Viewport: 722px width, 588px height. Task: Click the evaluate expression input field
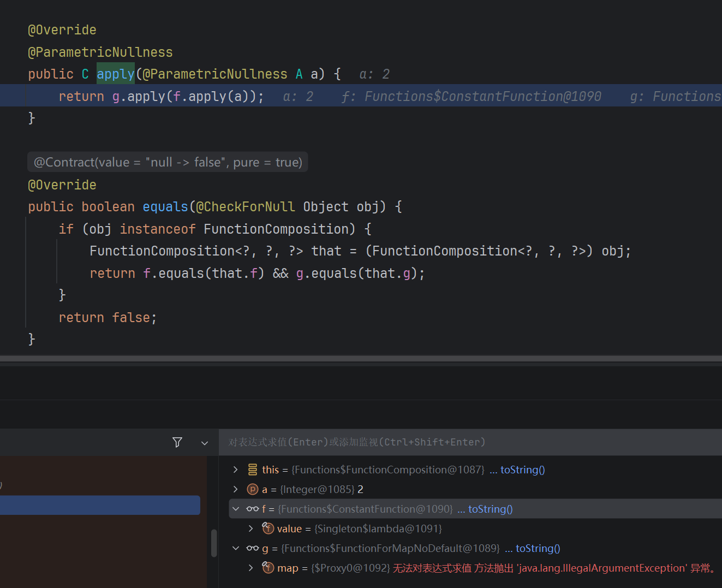pos(470,442)
